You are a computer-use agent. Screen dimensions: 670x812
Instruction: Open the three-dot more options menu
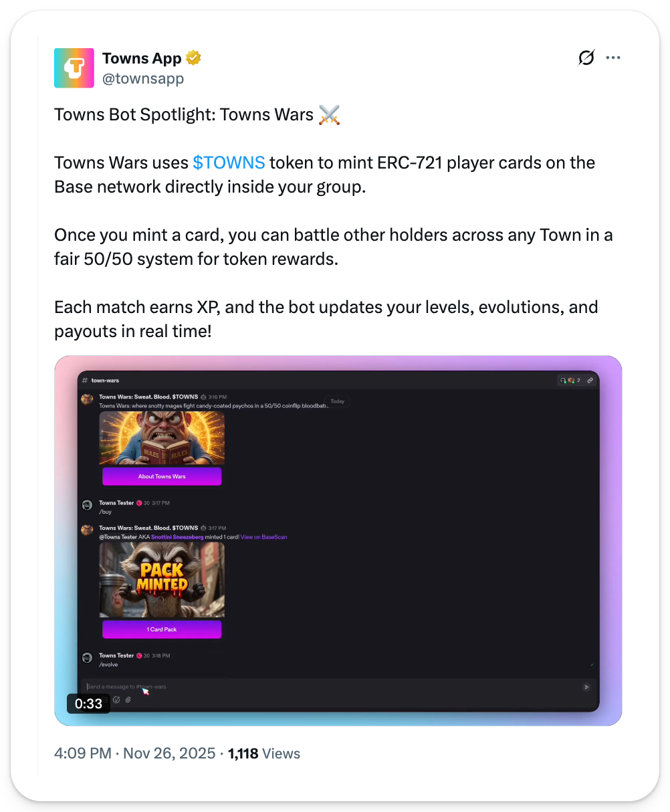tap(613, 58)
